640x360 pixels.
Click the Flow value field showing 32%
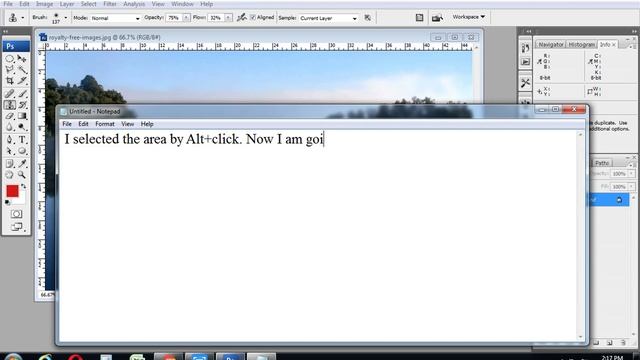[216, 18]
